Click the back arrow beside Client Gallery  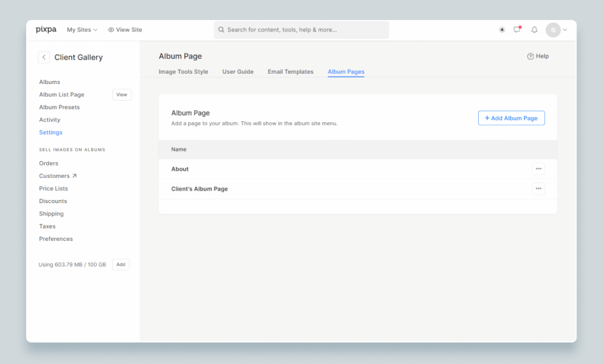(x=44, y=57)
